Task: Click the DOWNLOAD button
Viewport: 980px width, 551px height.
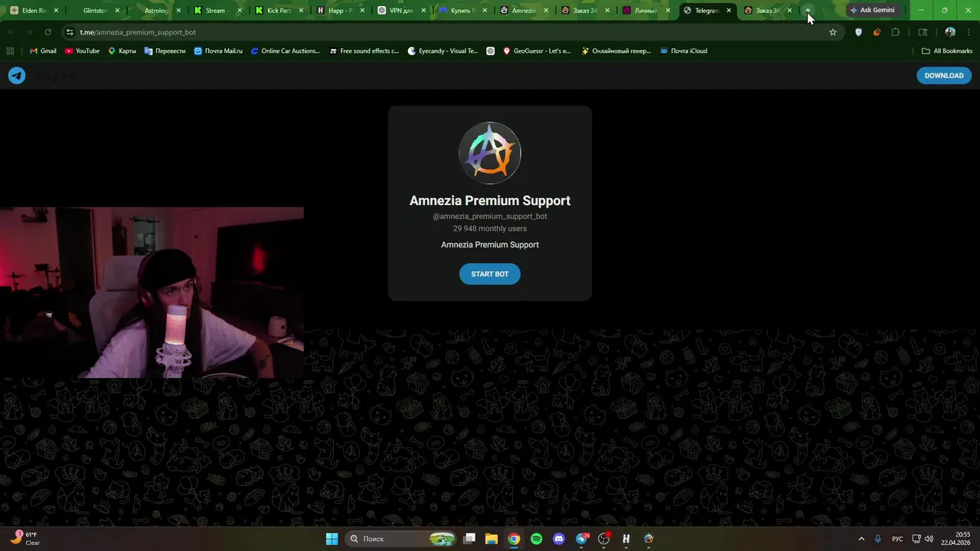Action: coord(944,76)
